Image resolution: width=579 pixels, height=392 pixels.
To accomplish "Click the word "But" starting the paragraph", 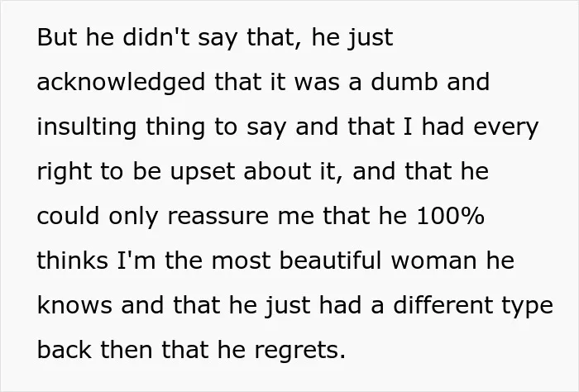I will (x=57, y=37).
